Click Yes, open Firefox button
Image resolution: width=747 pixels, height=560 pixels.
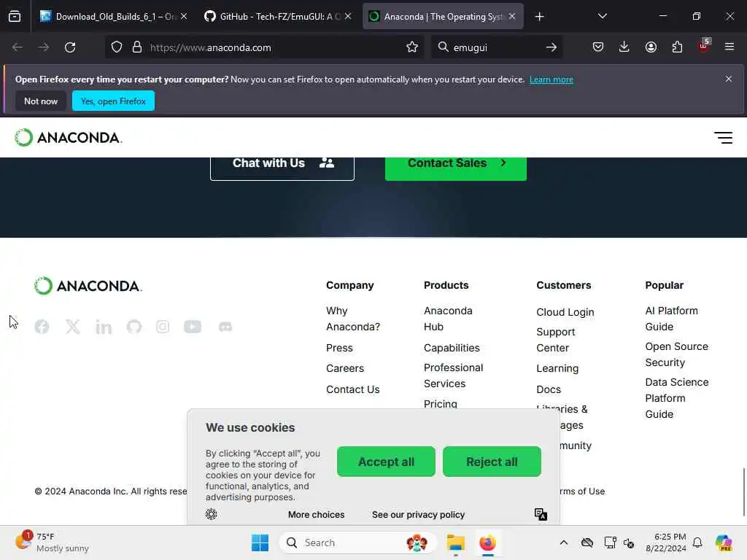[113, 101]
